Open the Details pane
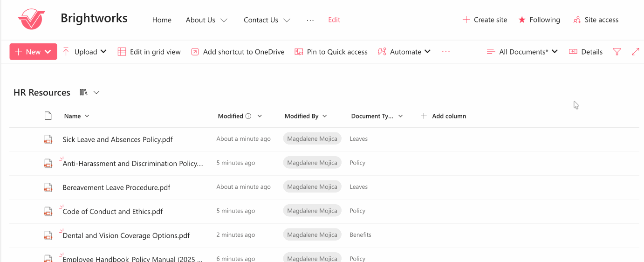 pyautogui.click(x=586, y=52)
